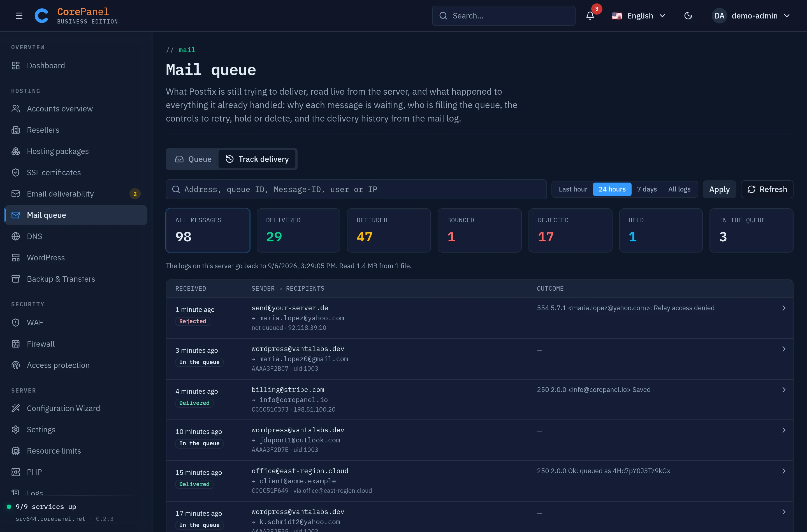
Task: Open server Settings
Action: [76, 430]
